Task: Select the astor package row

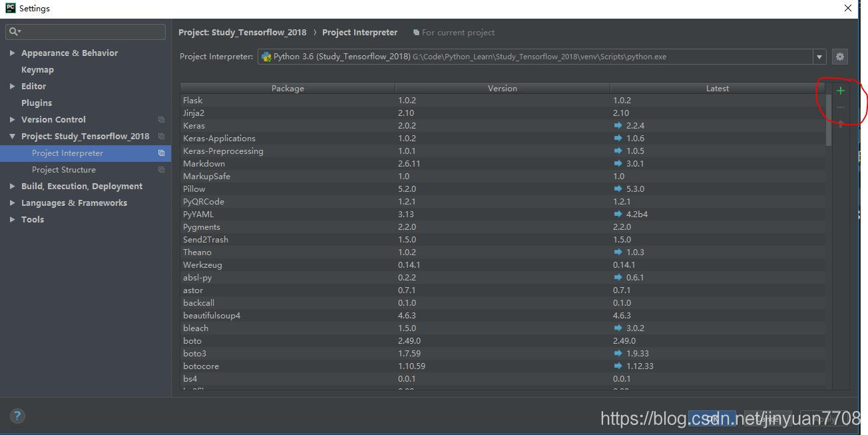Action: [x=503, y=290]
